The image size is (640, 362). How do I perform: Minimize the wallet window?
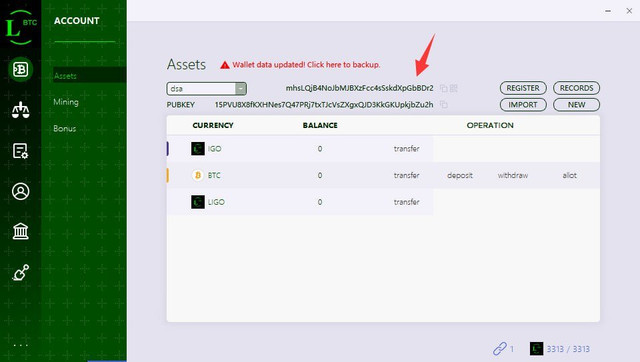(608, 11)
